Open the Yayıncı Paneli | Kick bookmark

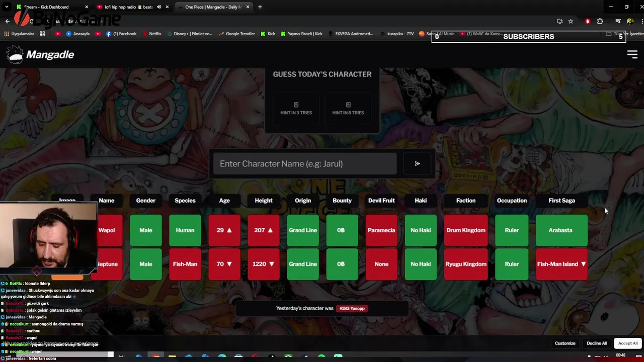click(301, 34)
